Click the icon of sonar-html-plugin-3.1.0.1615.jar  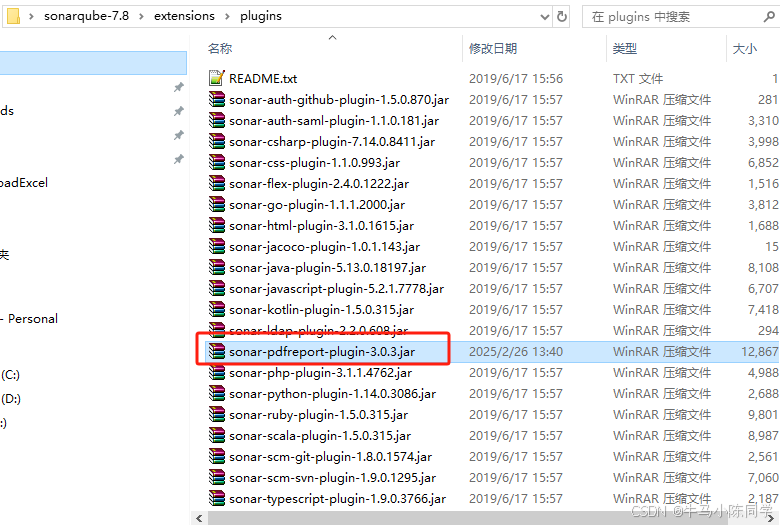pyautogui.click(x=216, y=225)
